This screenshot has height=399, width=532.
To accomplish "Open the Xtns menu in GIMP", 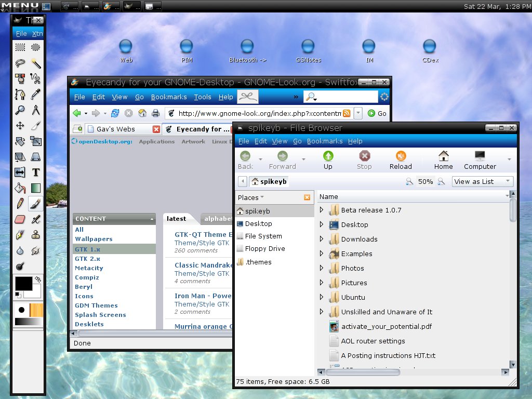I will 37,34.
